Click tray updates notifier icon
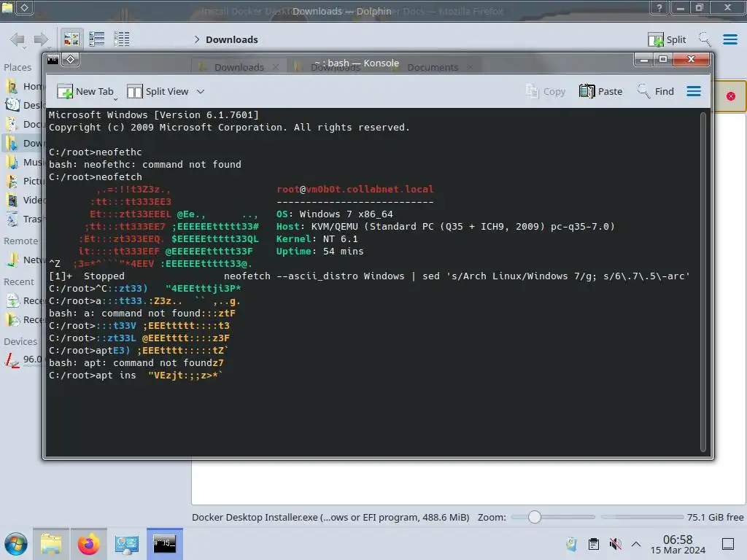This screenshot has width=747, height=560. click(572, 544)
